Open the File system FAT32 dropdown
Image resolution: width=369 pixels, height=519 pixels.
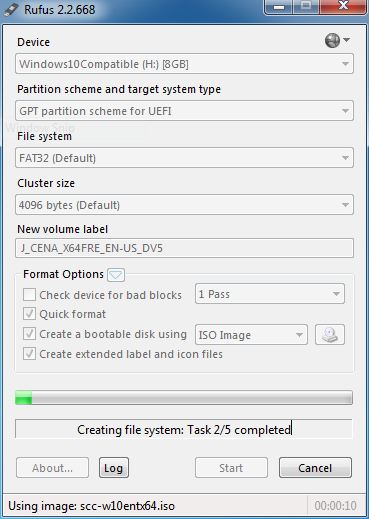point(184,158)
